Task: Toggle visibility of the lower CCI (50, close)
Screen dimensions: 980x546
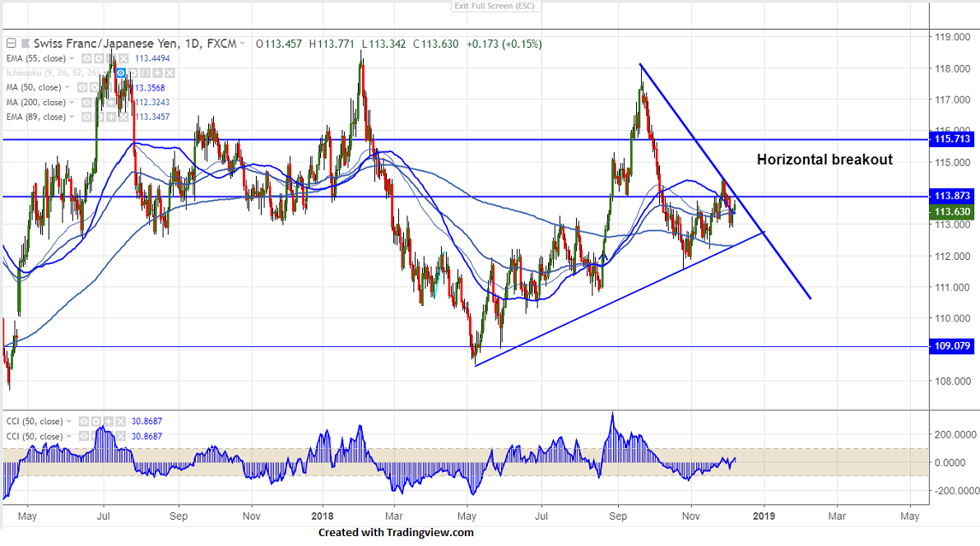Action: 84,436
